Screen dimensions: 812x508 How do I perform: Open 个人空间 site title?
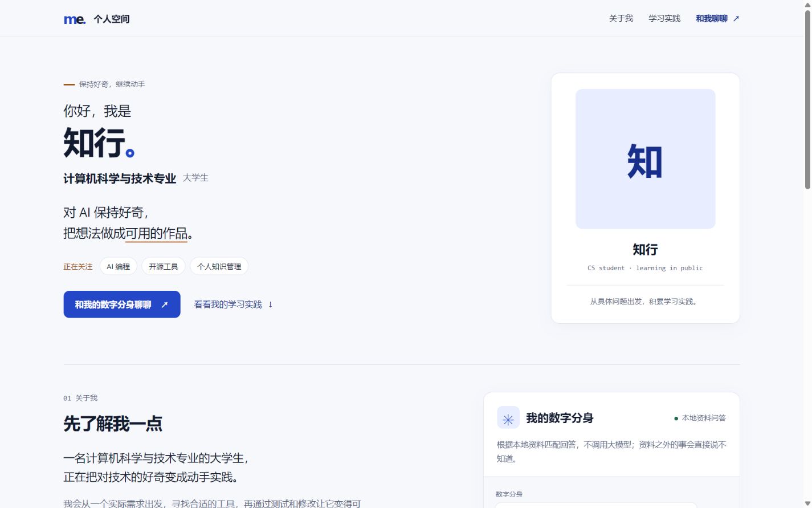[112, 19]
